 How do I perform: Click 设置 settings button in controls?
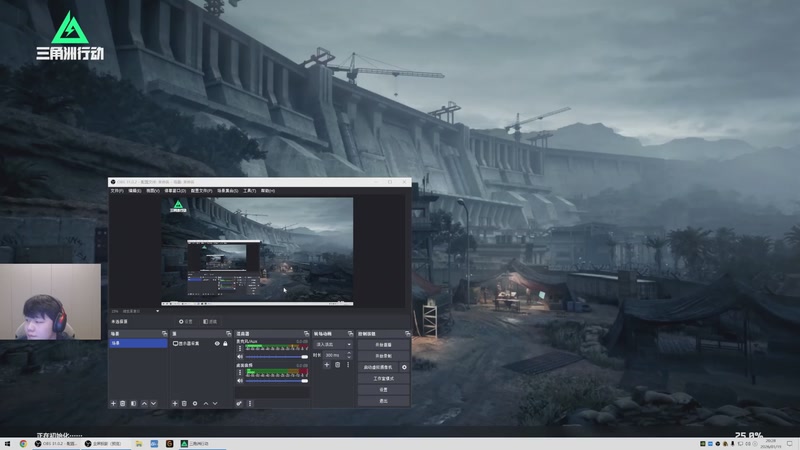[x=383, y=390]
